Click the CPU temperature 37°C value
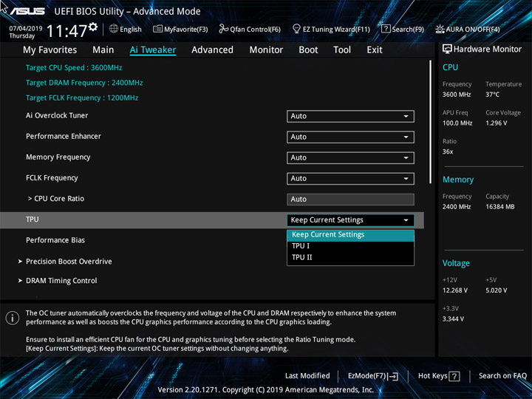 pos(492,95)
